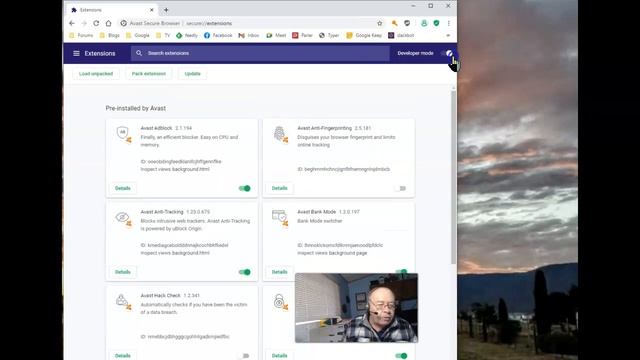The image size is (640, 360).
Task: Click the Avast Anti-Fingerprinting icon
Action: 280,134
